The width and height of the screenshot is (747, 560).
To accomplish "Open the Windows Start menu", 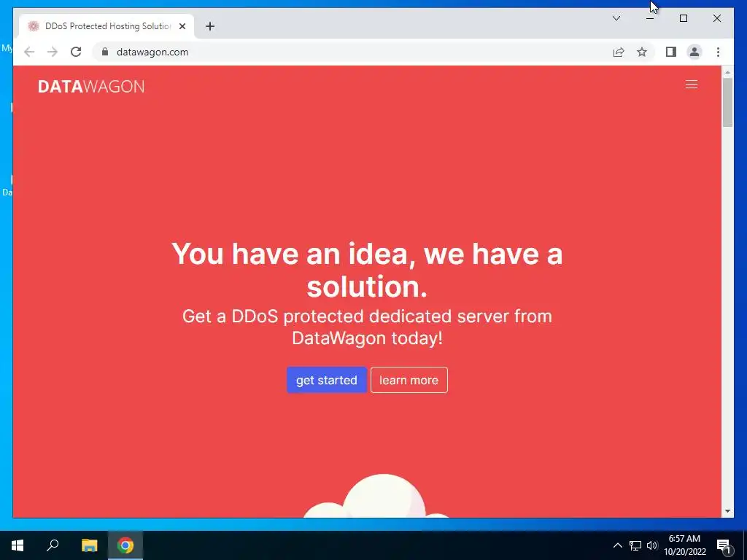I will [x=18, y=545].
